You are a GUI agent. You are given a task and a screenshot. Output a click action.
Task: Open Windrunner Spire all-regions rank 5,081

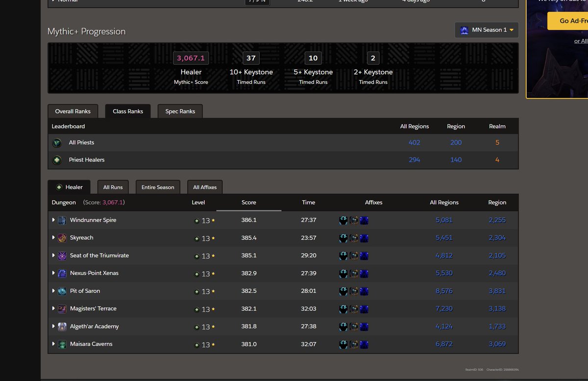pyautogui.click(x=444, y=220)
